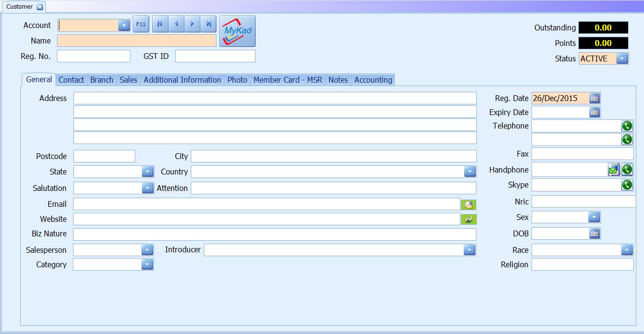This screenshot has height=334, width=644.
Task: Send SMS using Handphone message icon
Action: coord(614,170)
